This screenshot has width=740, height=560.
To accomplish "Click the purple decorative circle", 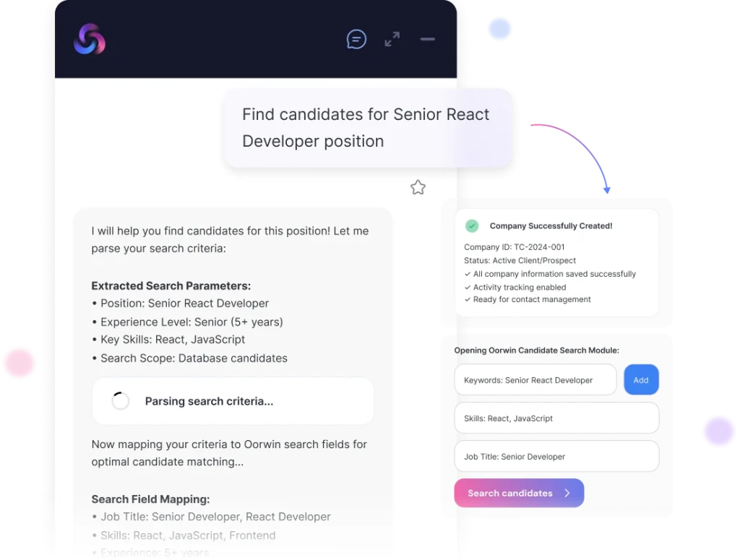I will click(x=718, y=431).
